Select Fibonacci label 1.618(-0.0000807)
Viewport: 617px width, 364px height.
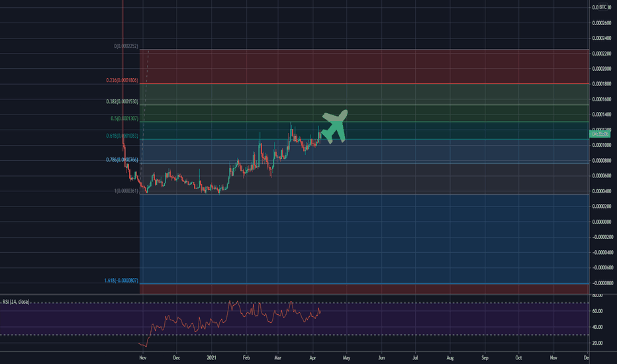click(121, 281)
